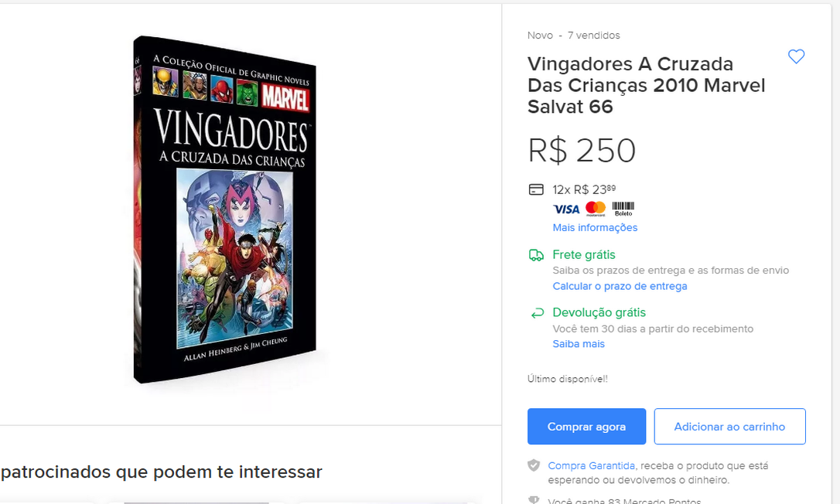The width and height of the screenshot is (840, 504).
Task: Open the Compra Garantida link
Action: [592, 465]
